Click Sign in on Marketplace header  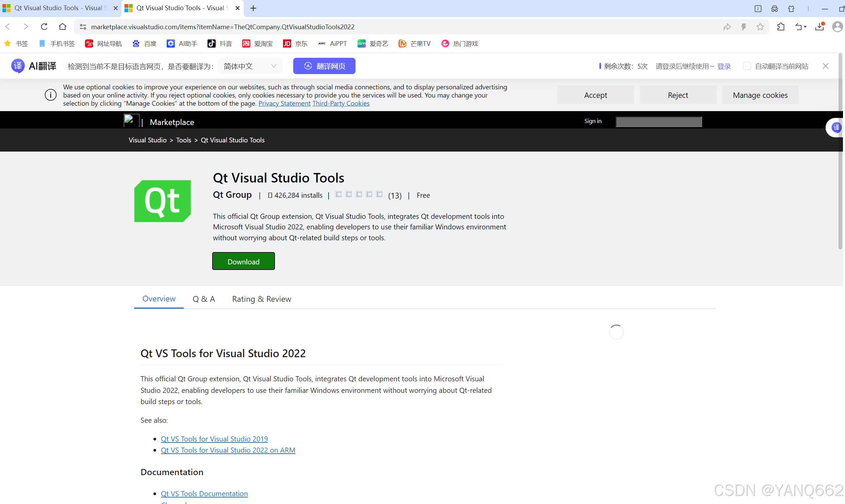pyautogui.click(x=593, y=121)
